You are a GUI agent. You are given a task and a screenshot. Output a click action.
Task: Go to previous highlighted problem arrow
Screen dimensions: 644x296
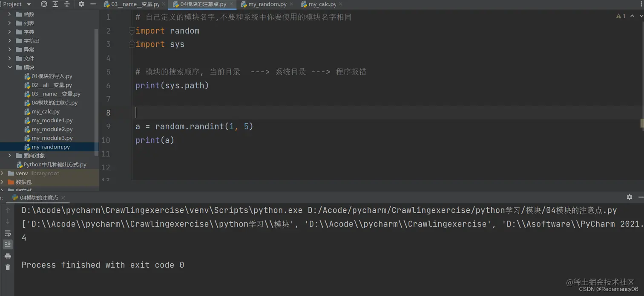pyautogui.click(x=632, y=16)
